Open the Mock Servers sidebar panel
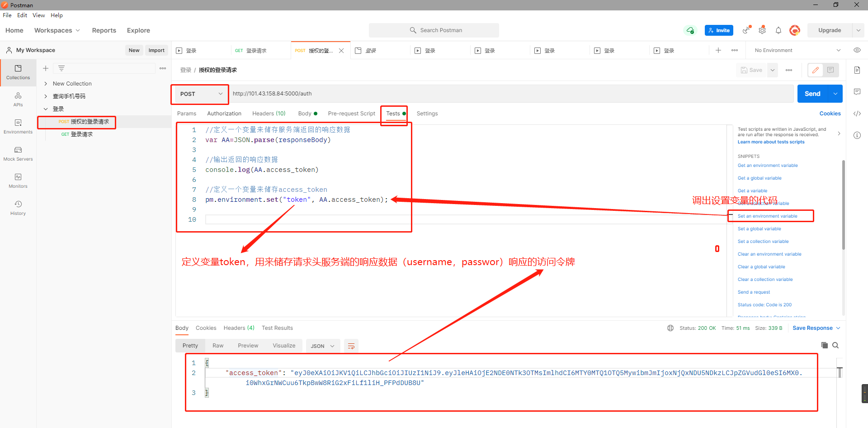 coord(18,154)
